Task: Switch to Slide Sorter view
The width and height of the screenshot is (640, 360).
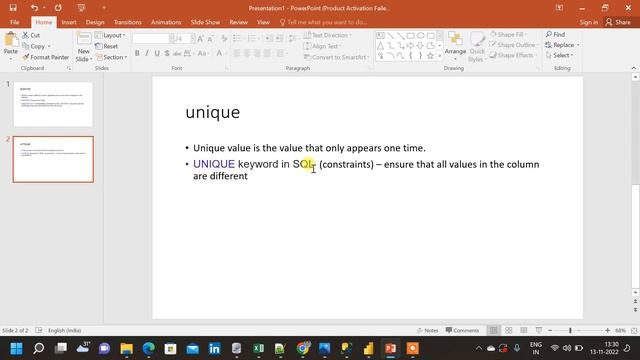Action: [x=509, y=330]
